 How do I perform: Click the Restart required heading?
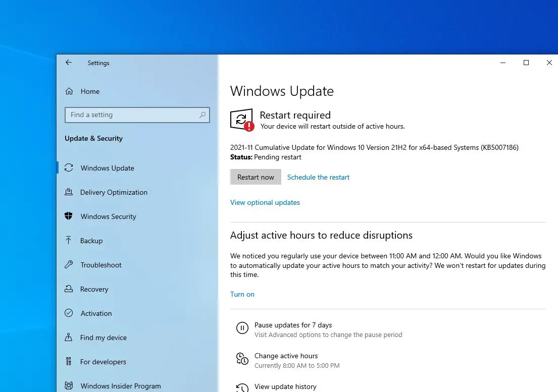point(295,115)
